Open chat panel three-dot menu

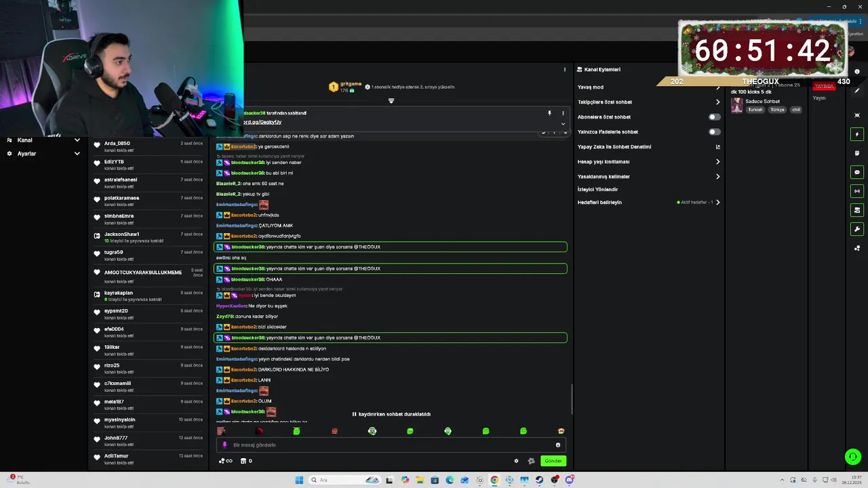pyautogui.click(x=564, y=69)
